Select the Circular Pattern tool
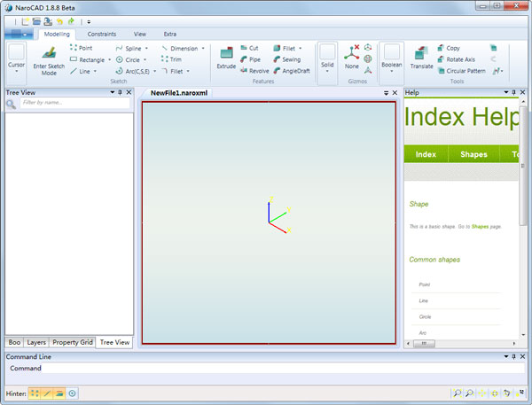The height and width of the screenshot is (405, 532). [462, 71]
